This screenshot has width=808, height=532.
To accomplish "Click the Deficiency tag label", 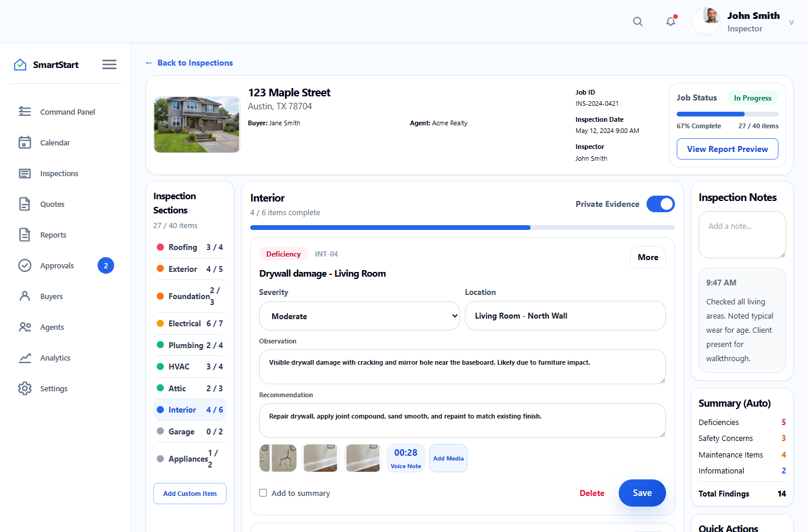I will click(x=283, y=254).
